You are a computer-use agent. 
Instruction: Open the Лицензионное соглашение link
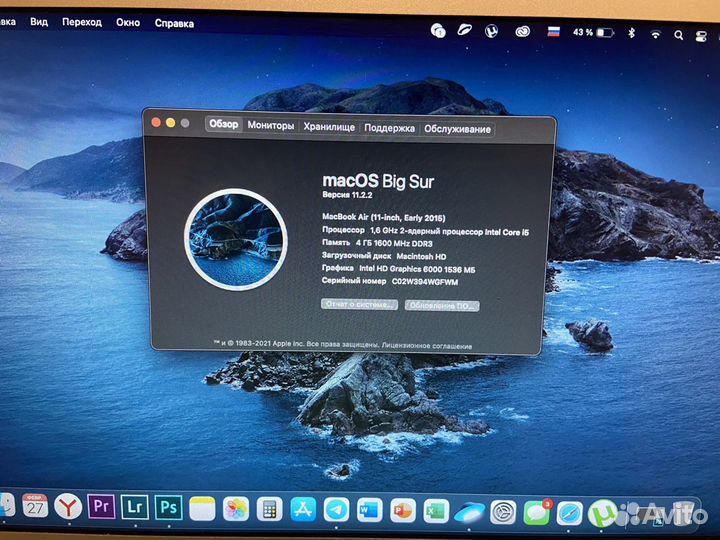coord(427,346)
